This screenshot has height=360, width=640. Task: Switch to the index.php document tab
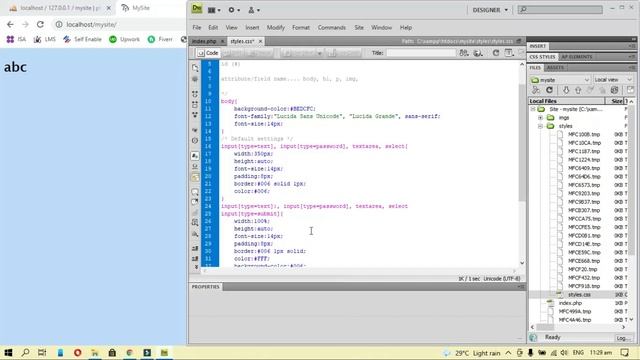tap(204, 41)
